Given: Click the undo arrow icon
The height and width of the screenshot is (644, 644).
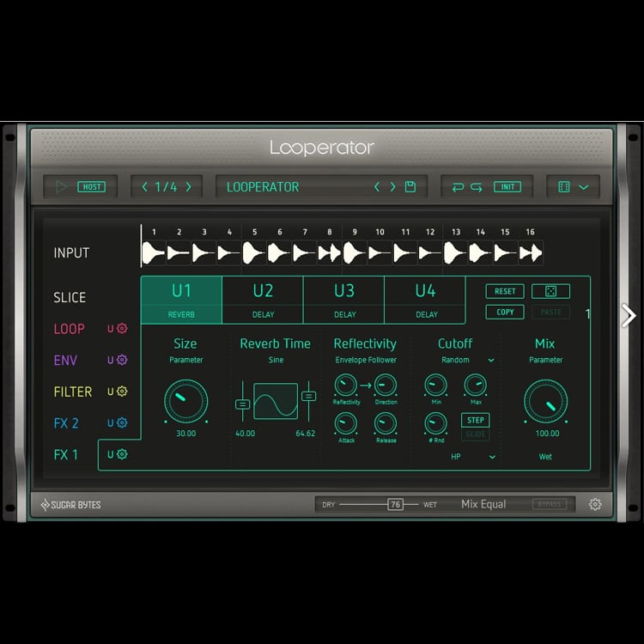Looking at the screenshot, I should point(458,187).
